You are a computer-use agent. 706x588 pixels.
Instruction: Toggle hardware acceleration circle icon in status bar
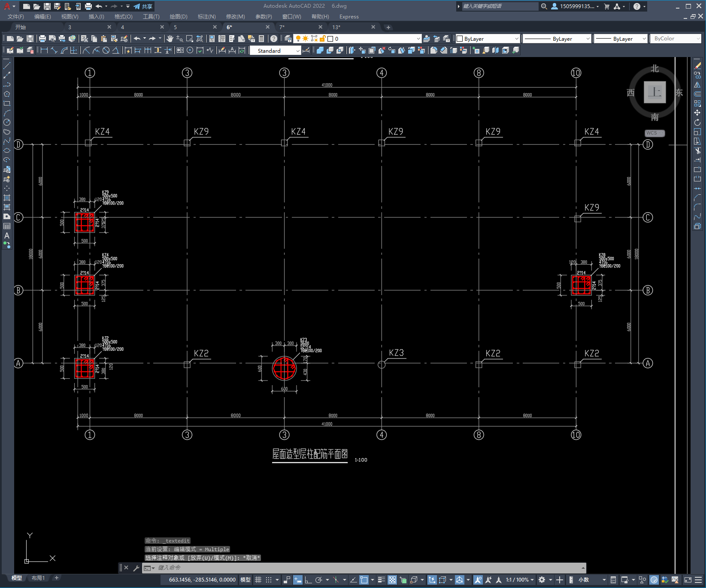(654, 580)
